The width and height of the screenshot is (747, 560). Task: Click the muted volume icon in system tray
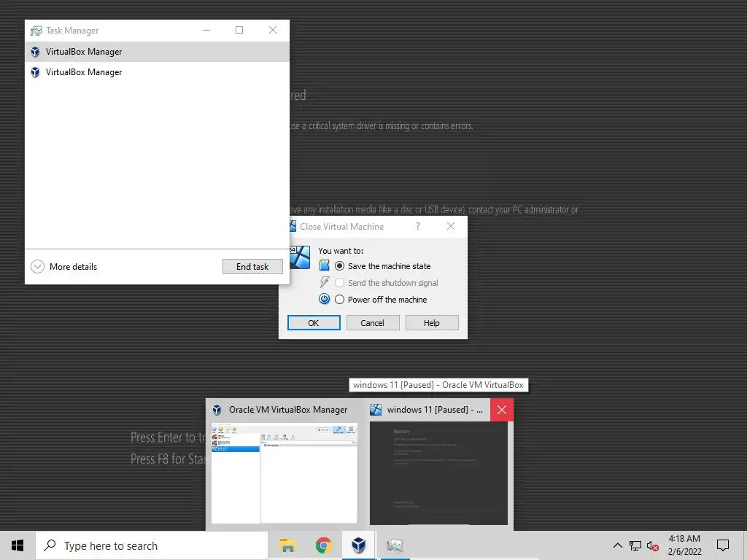click(653, 545)
